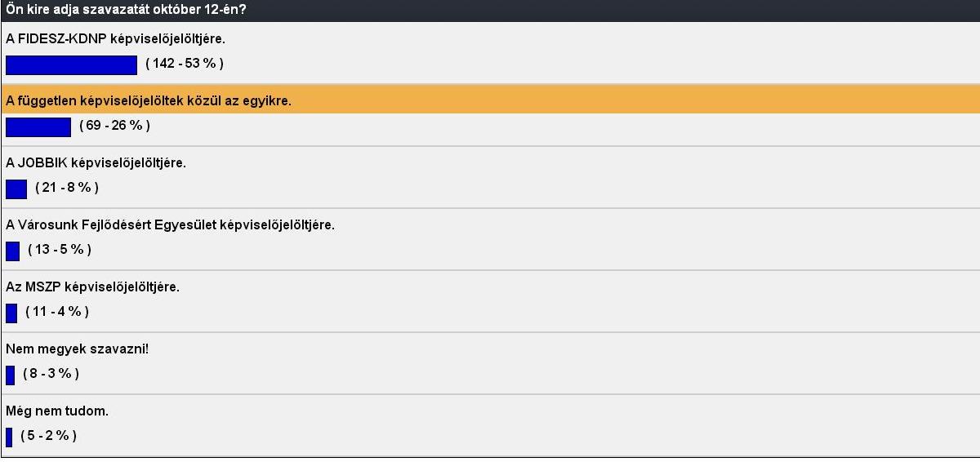Click the (21 - 8 %) vote count

67,188
